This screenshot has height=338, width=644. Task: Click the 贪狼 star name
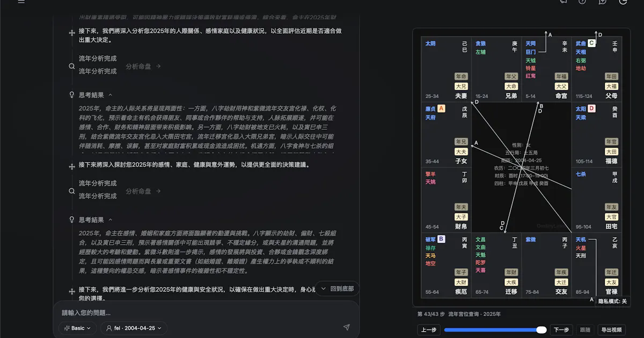[480, 43]
